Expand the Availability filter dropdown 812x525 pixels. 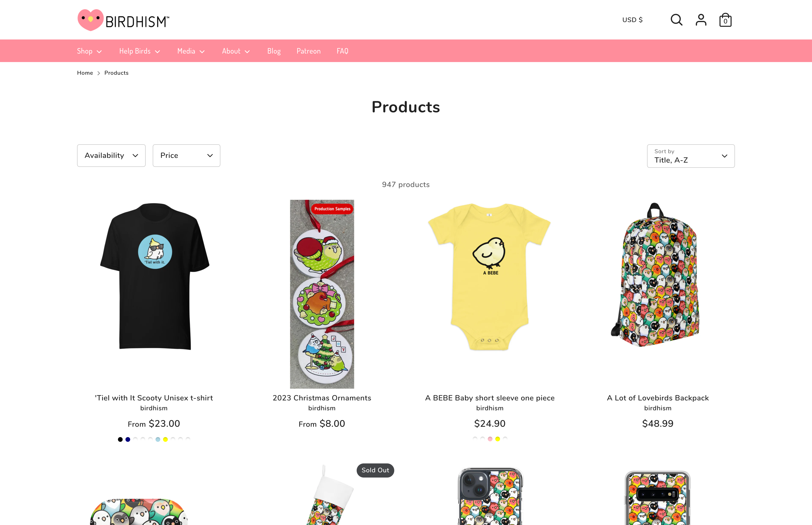tap(111, 155)
